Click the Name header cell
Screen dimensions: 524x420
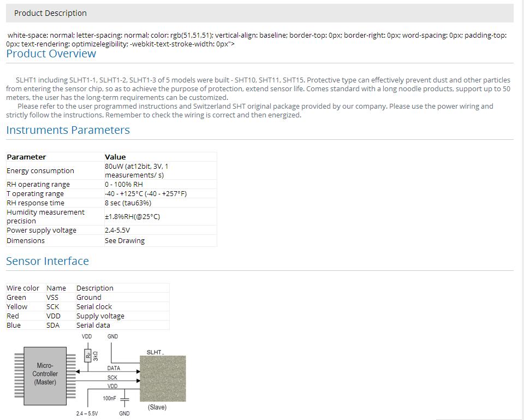(x=61, y=288)
